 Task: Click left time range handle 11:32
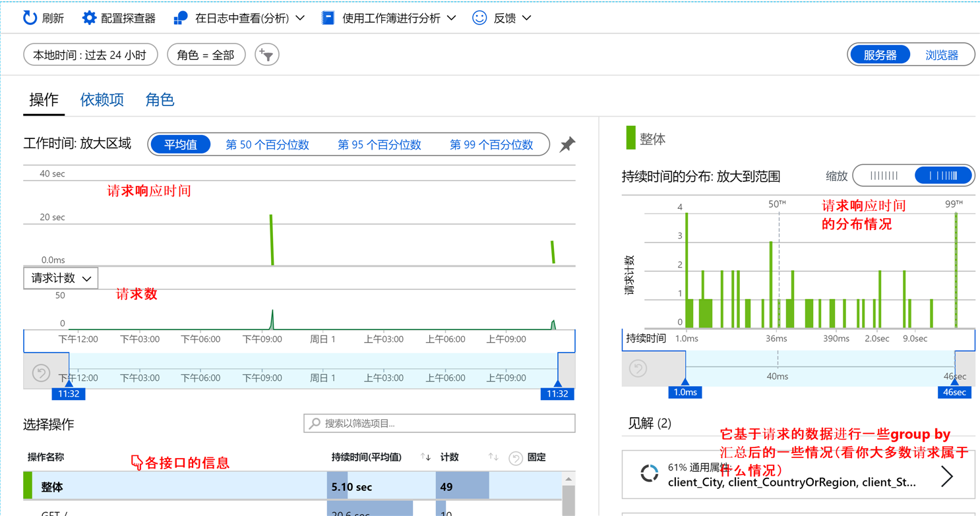pos(69,393)
